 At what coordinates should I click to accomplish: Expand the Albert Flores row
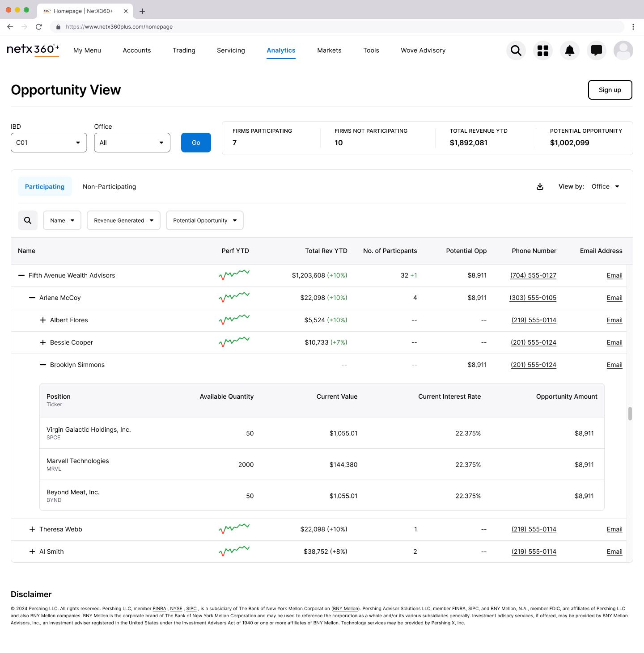coord(43,320)
